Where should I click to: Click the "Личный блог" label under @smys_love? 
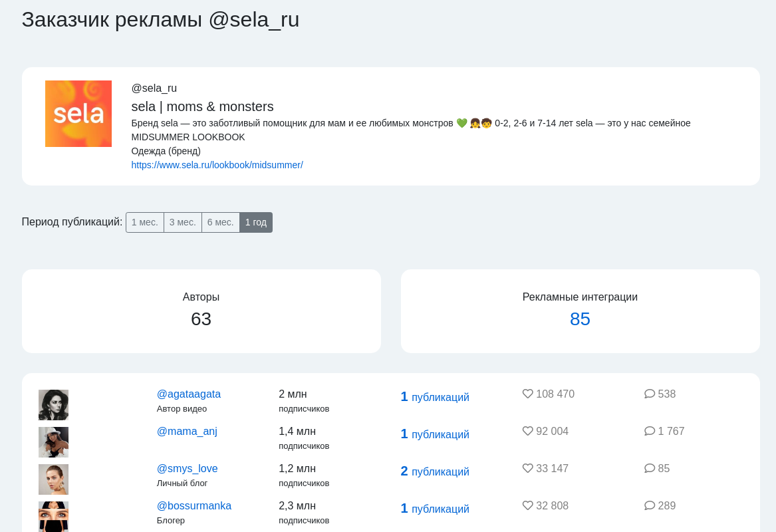click(x=182, y=483)
